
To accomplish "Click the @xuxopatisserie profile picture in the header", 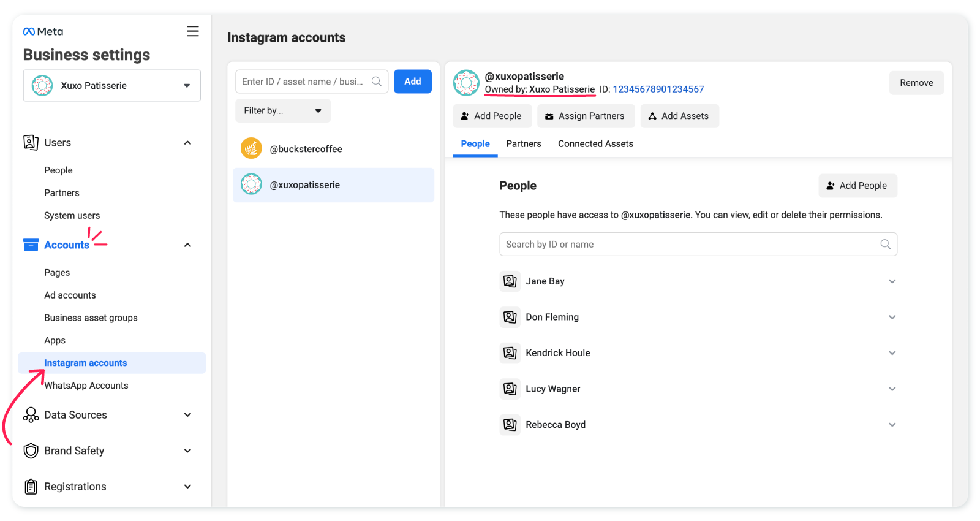I will click(466, 83).
